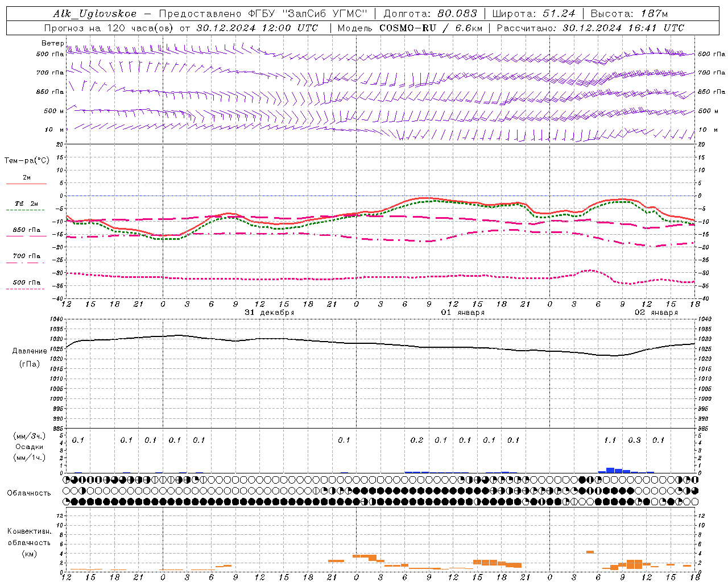The height and width of the screenshot is (582, 728).
Task: Click the precipitation value 0.3
Action: (634, 440)
